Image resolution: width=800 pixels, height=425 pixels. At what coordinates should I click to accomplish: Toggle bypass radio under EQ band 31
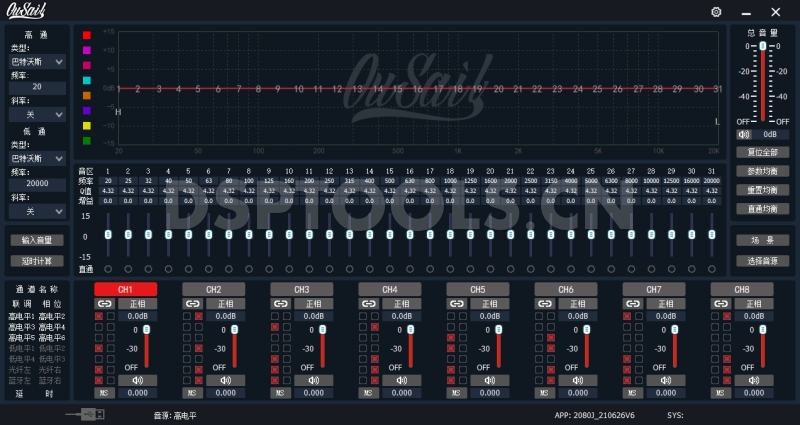[711, 269]
